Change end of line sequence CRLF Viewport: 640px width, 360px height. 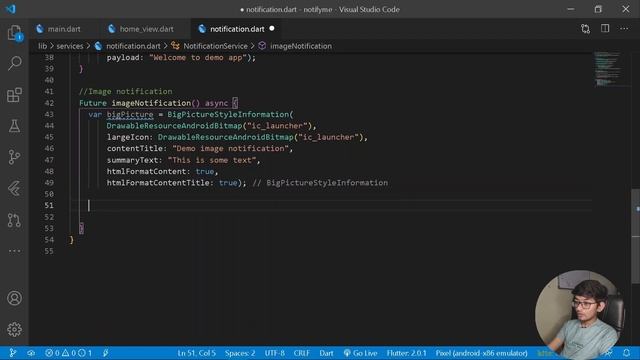pos(302,353)
